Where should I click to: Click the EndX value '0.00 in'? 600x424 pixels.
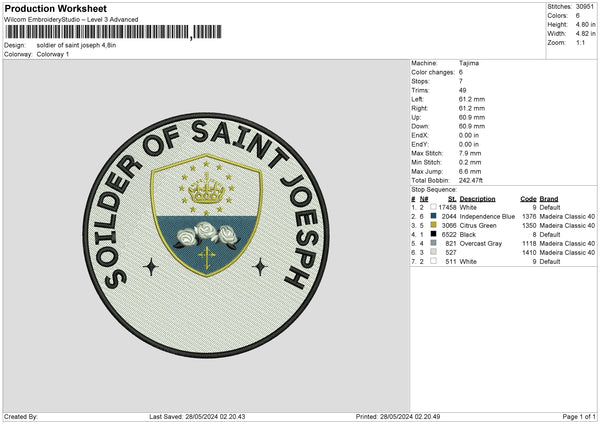(469, 135)
